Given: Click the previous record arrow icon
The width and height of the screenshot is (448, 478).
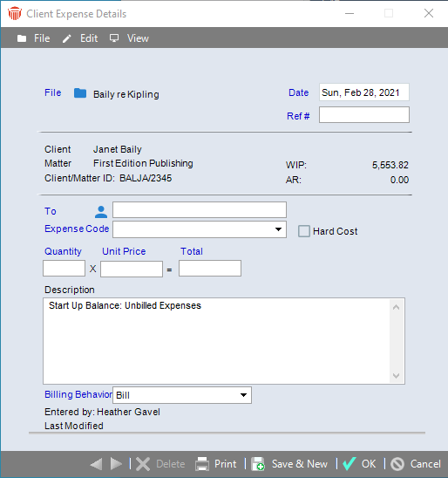Looking at the screenshot, I should pyautogui.click(x=97, y=464).
